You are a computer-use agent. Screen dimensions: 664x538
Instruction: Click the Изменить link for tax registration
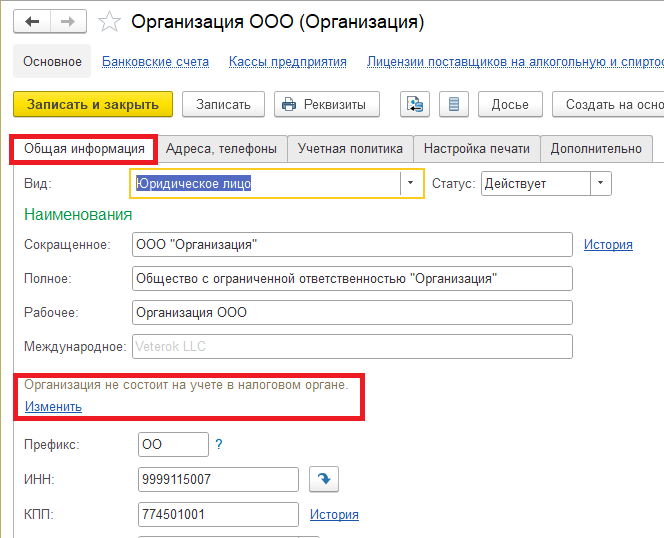pyautogui.click(x=53, y=406)
